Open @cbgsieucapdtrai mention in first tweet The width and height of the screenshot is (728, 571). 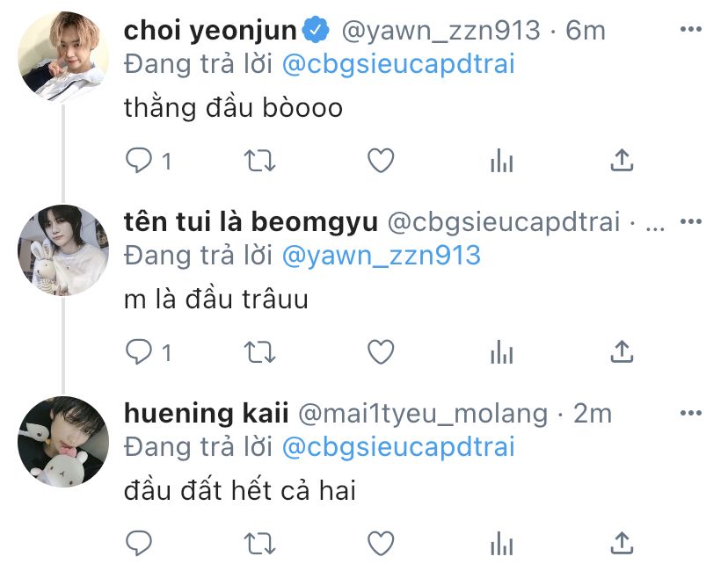[x=398, y=64]
